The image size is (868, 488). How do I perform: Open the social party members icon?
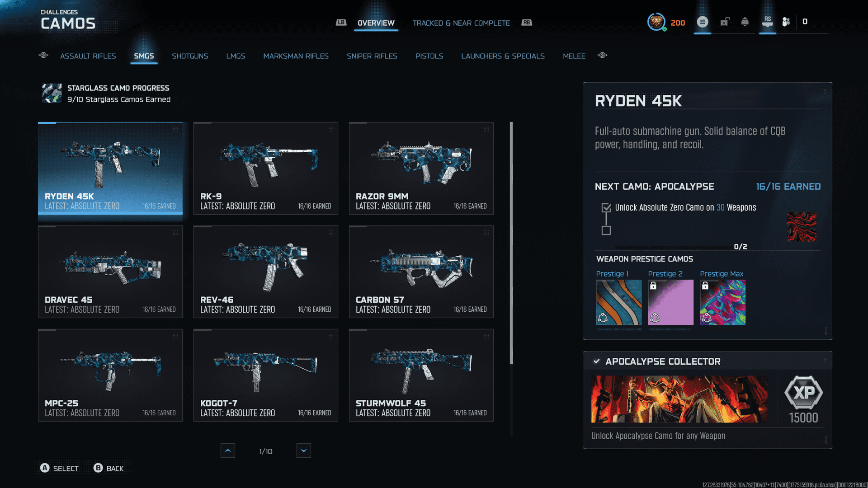tap(786, 22)
